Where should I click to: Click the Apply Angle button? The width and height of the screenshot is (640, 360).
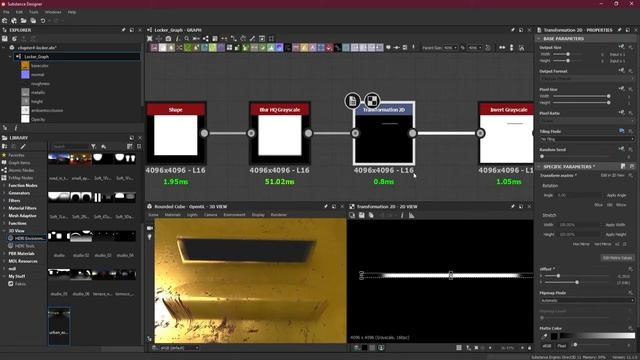pyautogui.click(x=616, y=195)
